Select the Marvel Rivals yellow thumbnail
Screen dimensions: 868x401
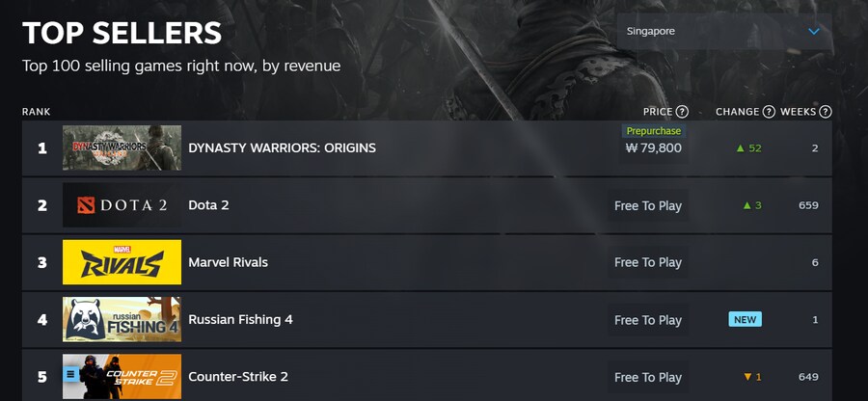coord(122,262)
